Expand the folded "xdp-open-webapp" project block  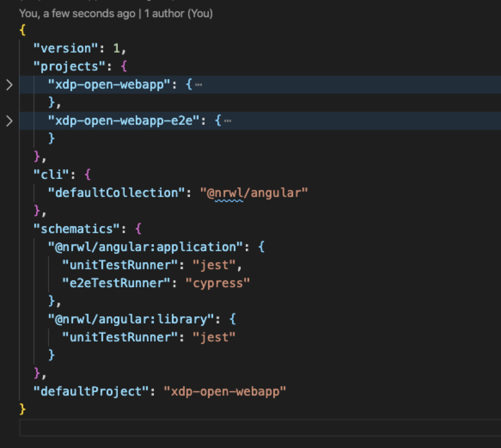tap(9, 84)
